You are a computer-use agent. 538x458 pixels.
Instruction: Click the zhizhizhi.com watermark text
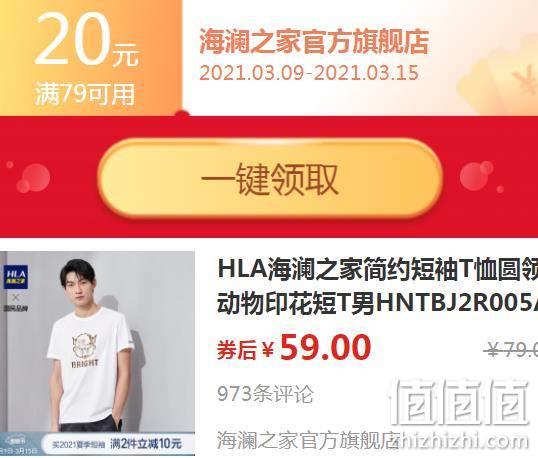tap(463, 440)
